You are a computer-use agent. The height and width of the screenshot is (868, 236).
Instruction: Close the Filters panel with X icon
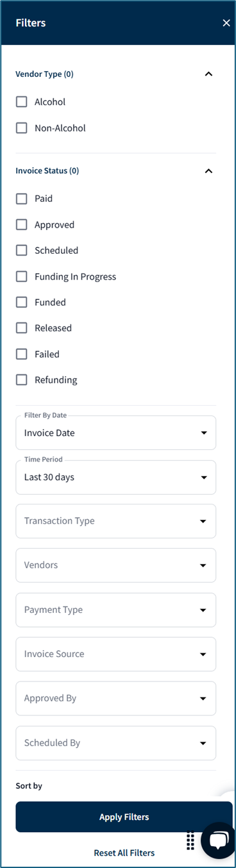(226, 23)
